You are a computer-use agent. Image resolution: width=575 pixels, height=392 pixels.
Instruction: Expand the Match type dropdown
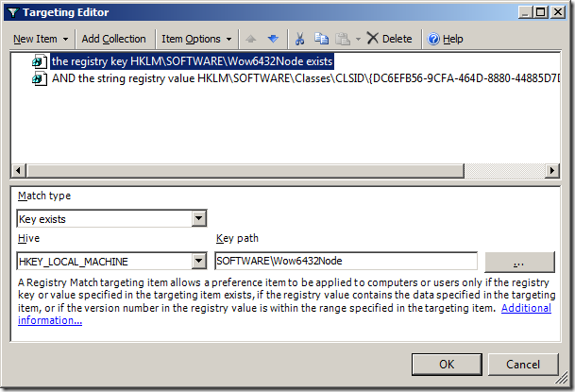click(198, 219)
